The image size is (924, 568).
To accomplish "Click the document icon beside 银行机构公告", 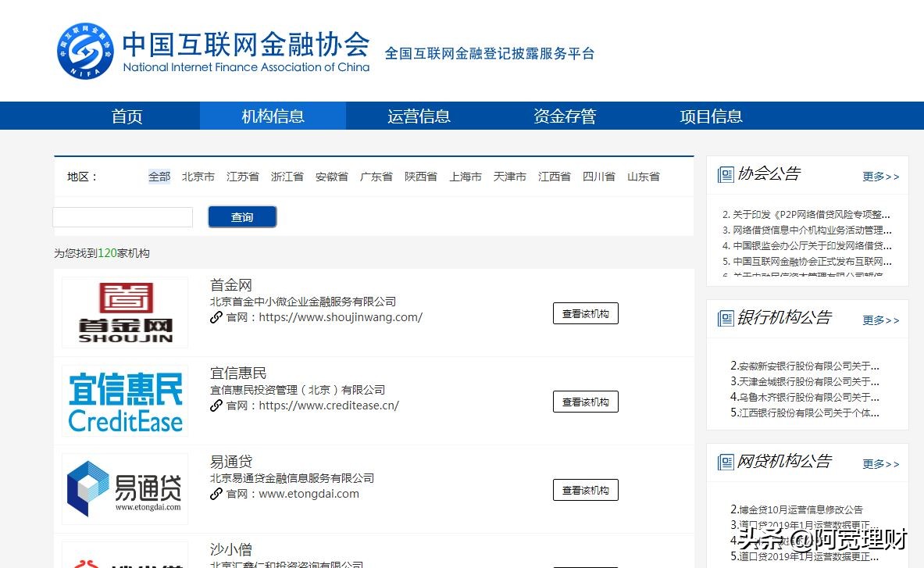I will pyautogui.click(x=725, y=318).
